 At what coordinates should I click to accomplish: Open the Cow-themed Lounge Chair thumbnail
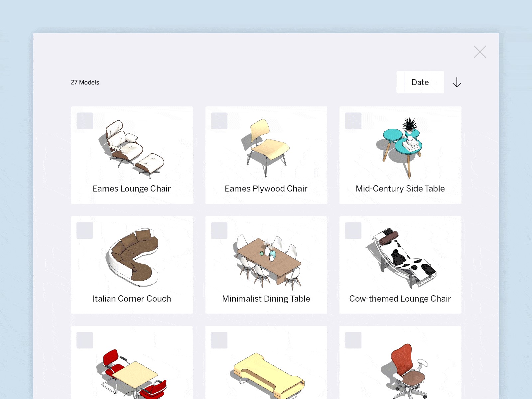(401, 258)
